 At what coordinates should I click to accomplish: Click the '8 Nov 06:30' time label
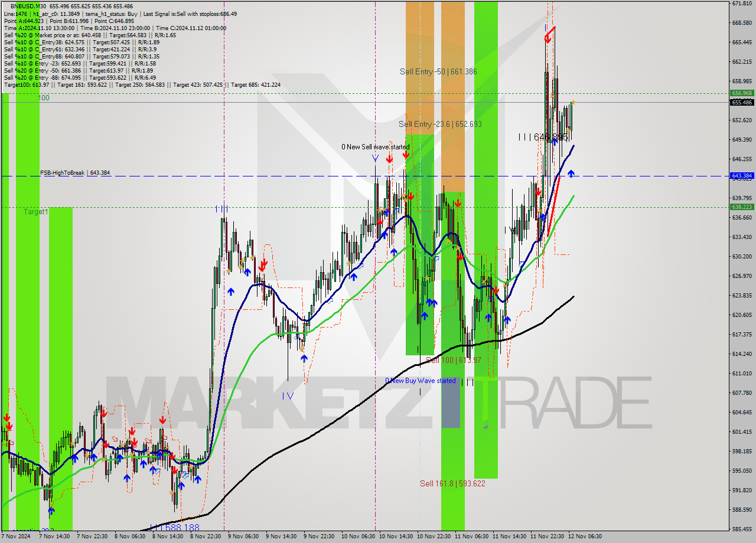(x=130, y=537)
